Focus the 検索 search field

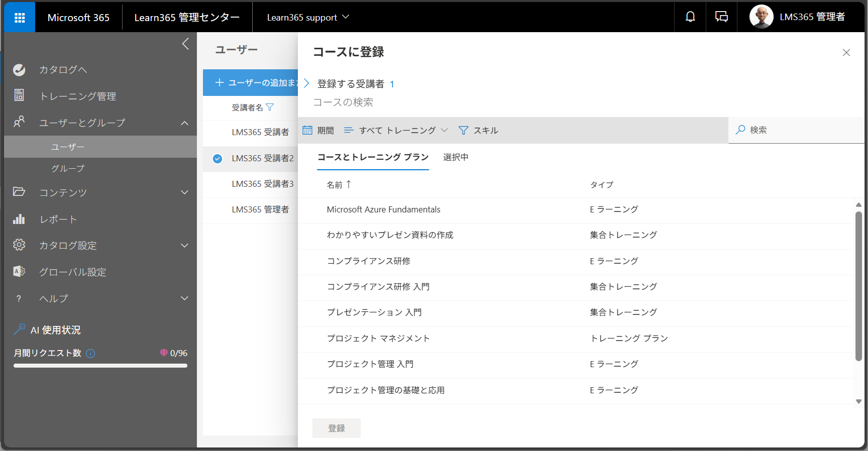(x=796, y=130)
